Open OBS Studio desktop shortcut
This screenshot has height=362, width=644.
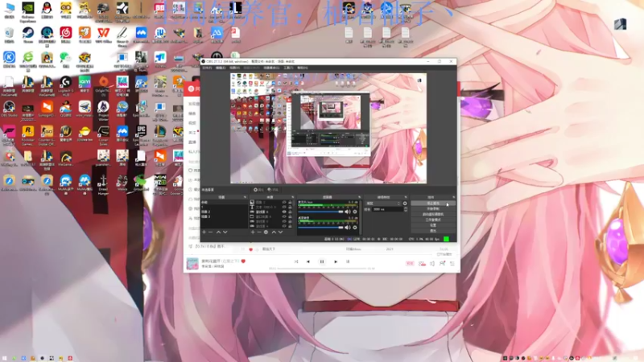click(x=9, y=109)
